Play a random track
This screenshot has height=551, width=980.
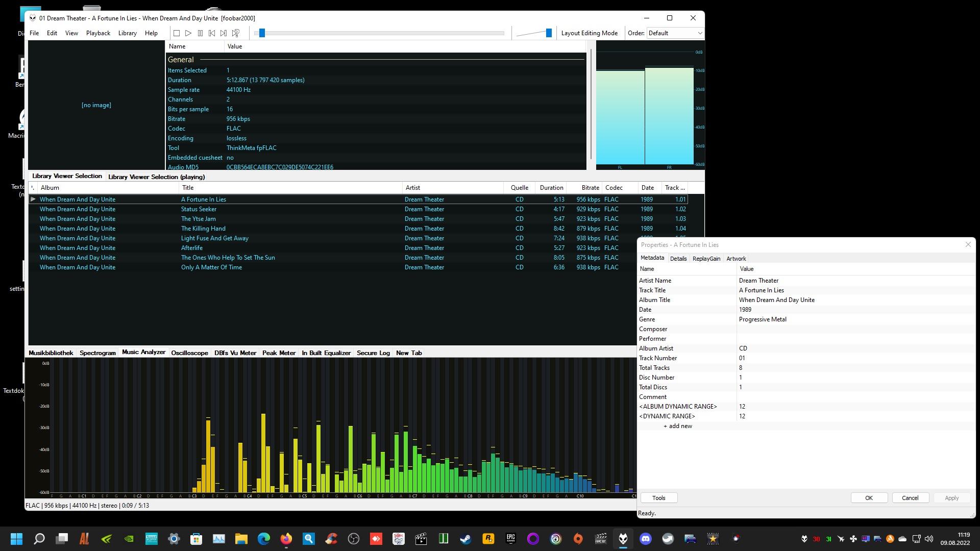[x=236, y=33]
